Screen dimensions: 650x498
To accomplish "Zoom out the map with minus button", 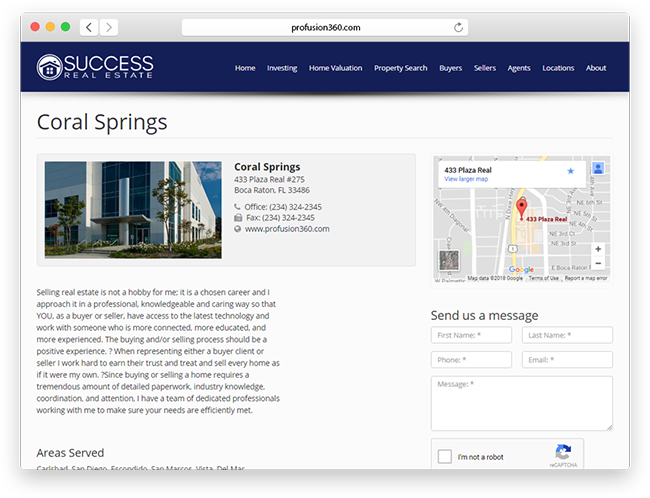I will (598, 263).
